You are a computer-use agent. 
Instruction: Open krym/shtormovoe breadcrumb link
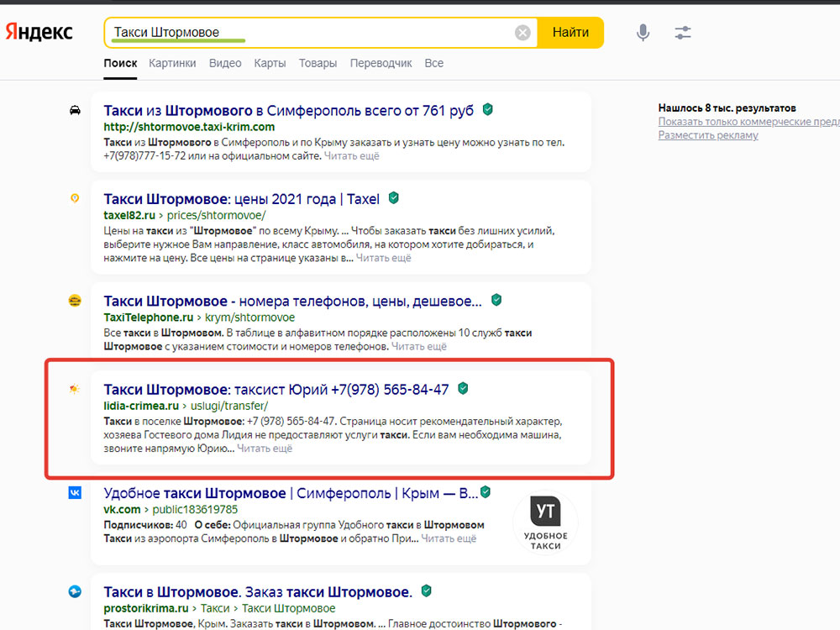pos(250,318)
